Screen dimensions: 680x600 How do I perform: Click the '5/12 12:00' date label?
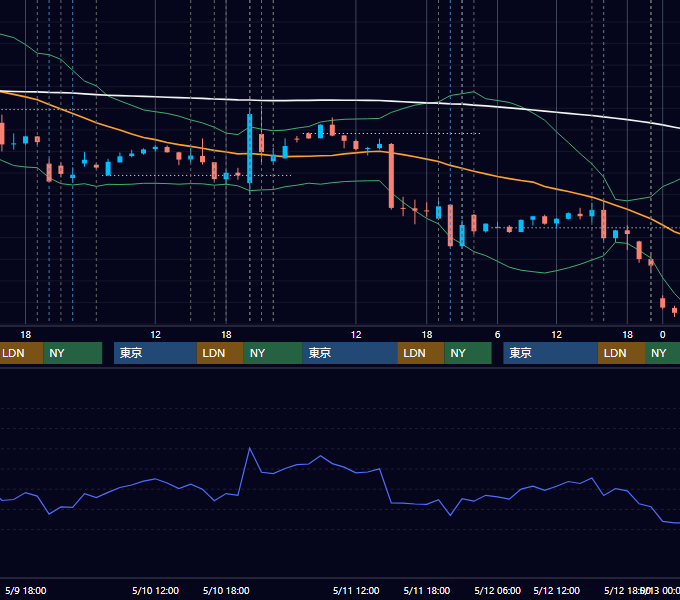click(556, 591)
